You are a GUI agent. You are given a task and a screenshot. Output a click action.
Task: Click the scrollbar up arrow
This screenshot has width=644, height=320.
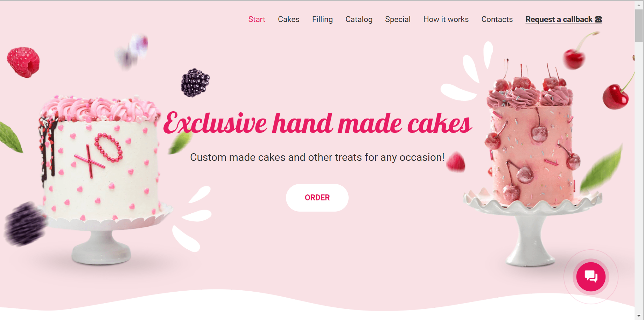(x=639, y=5)
